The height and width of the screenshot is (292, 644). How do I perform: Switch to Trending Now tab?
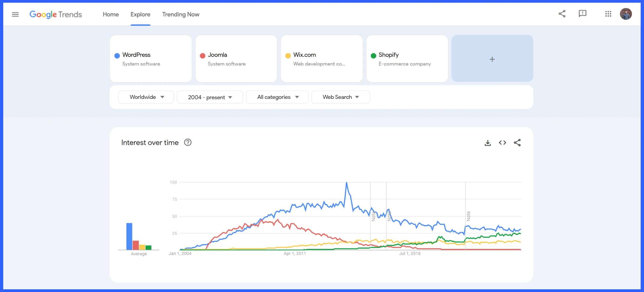tap(181, 14)
